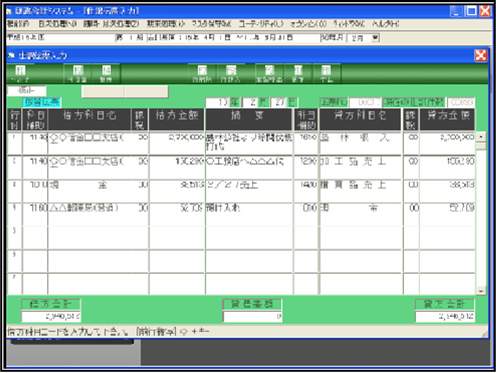Click the toolbar icon just before 中止
This screenshot has height=373, width=496.
pyautogui.click(x=298, y=74)
